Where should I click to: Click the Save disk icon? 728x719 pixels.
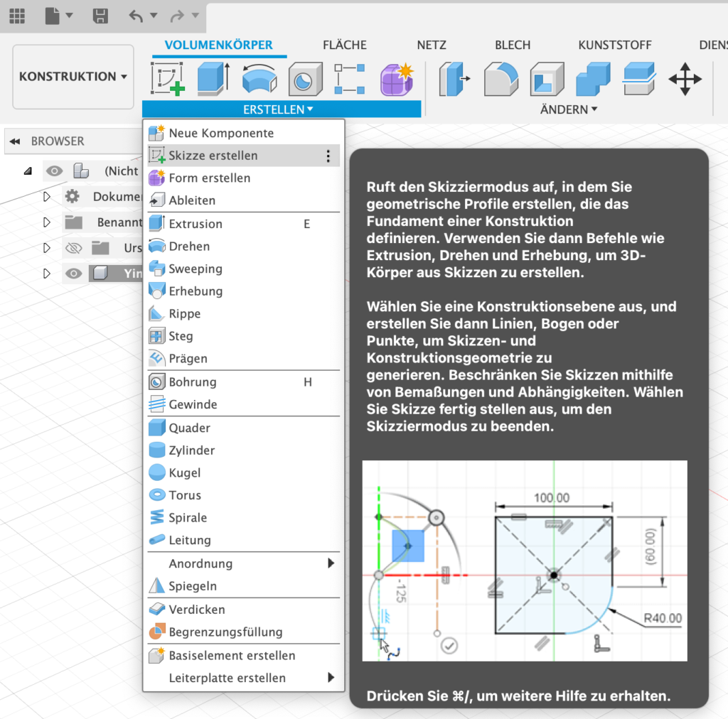(x=101, y=16)
